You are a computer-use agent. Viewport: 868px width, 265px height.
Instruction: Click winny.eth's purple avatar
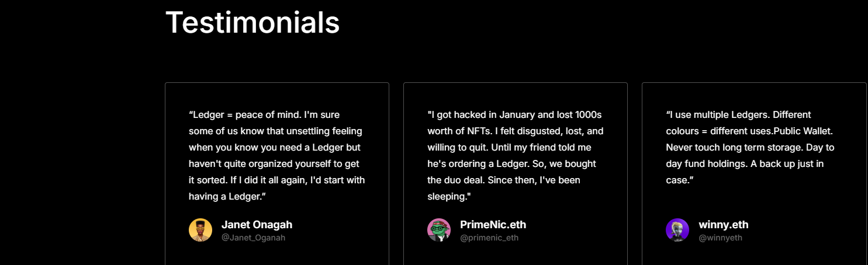677,230
